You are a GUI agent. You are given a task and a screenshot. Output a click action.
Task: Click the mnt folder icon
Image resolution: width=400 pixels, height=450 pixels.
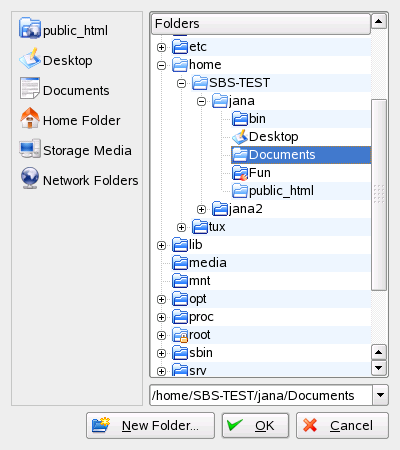(180, 281)
